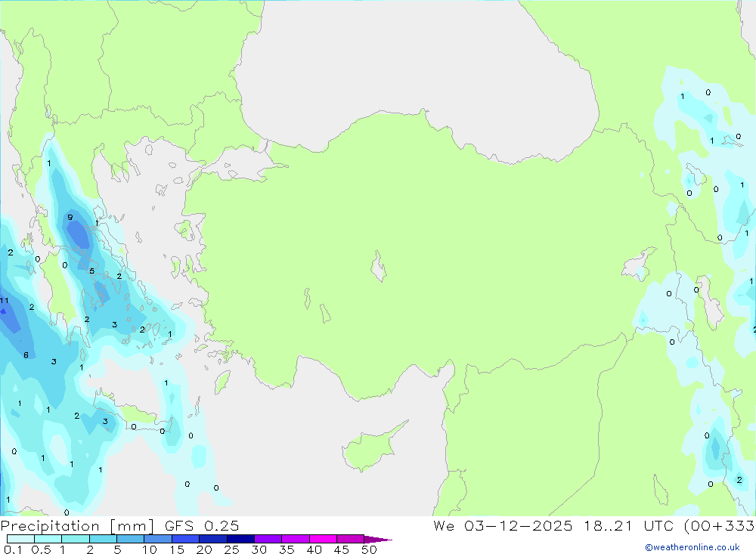Click the 25–30 mm navy legend swatch
756x554 pixels.
[240, 539]
